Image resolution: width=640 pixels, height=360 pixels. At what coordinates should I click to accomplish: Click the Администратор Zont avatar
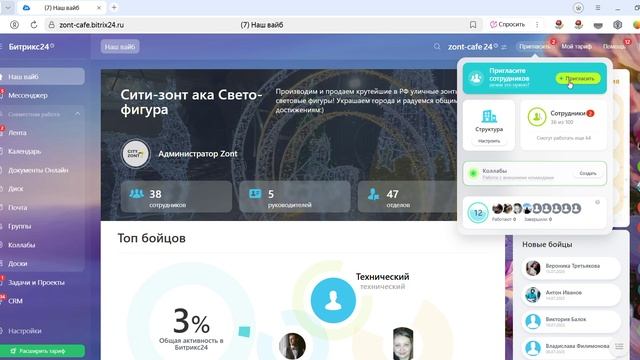(x=136, y=154)
